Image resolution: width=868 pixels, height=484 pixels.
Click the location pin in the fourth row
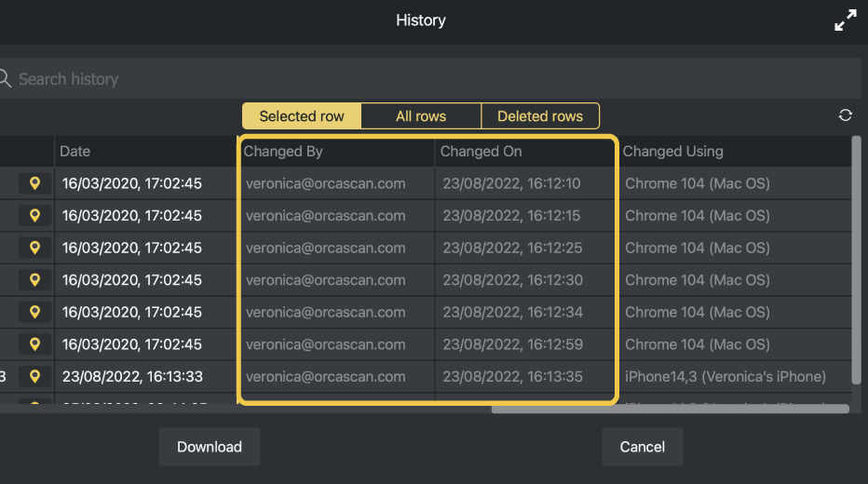(35, 280)
